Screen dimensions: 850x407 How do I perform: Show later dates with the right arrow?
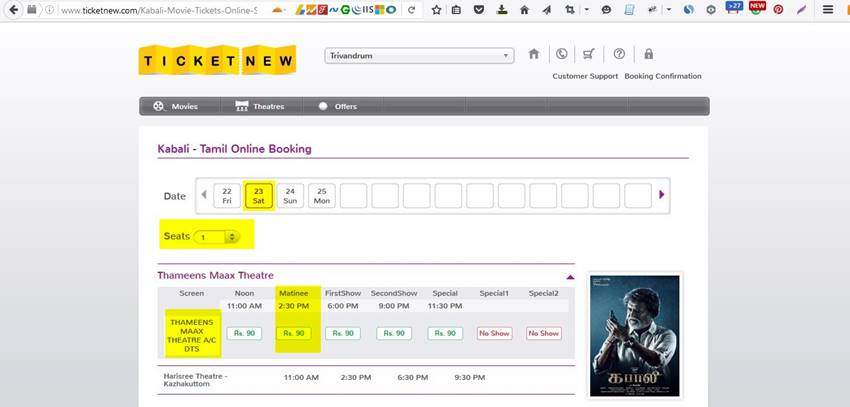pos(661,195)
